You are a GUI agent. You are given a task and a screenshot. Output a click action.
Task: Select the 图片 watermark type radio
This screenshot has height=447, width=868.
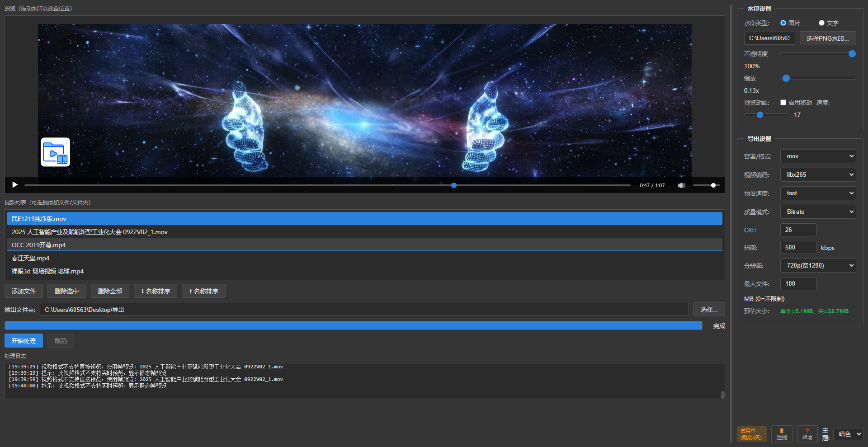783,23
